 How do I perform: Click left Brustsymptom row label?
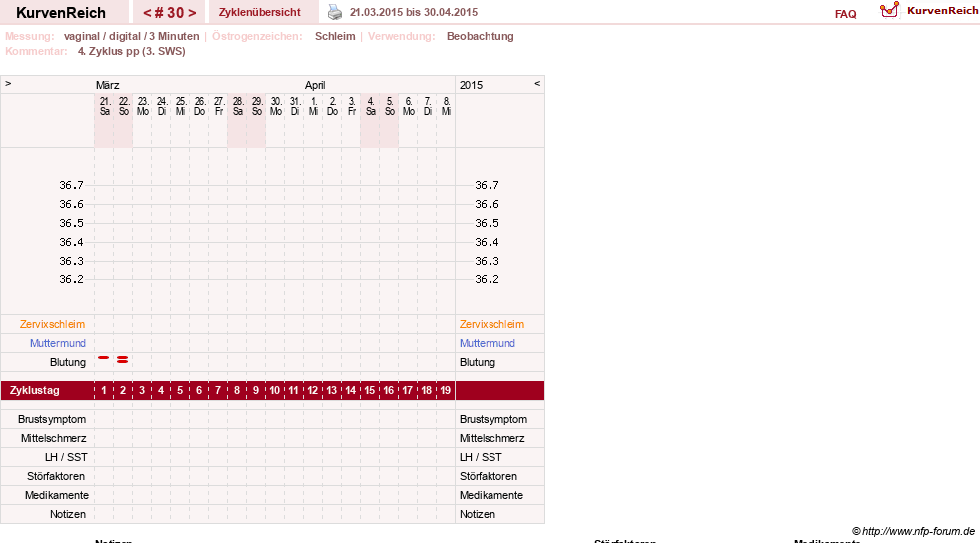[x=52, y=419]
